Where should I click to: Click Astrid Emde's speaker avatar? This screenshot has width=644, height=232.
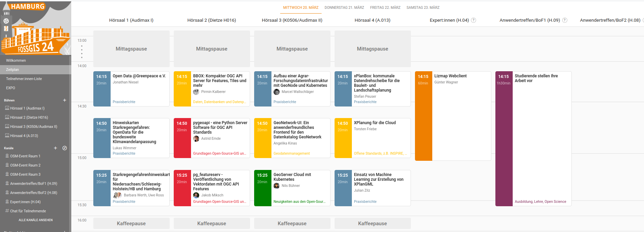pyautogui.click(x=196, y=139)
